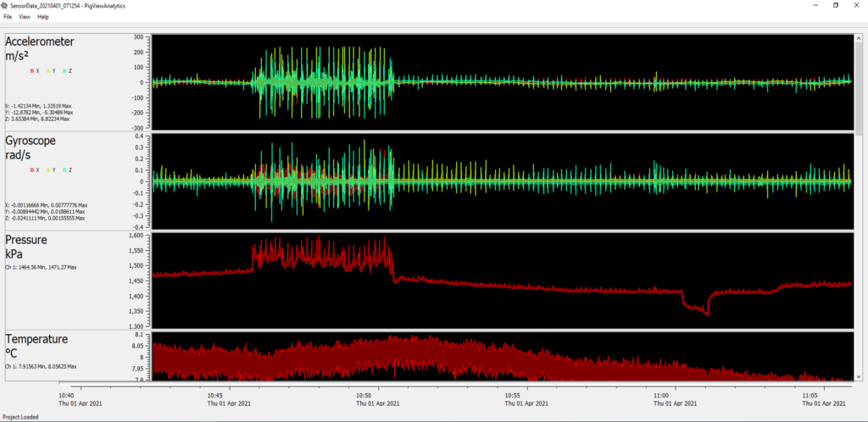Image resolution: width=868 pixels, height=422 pixels.
Task: Click the cyan Z legend swatch under Gyroscope
Action: (x=65, y=169)
